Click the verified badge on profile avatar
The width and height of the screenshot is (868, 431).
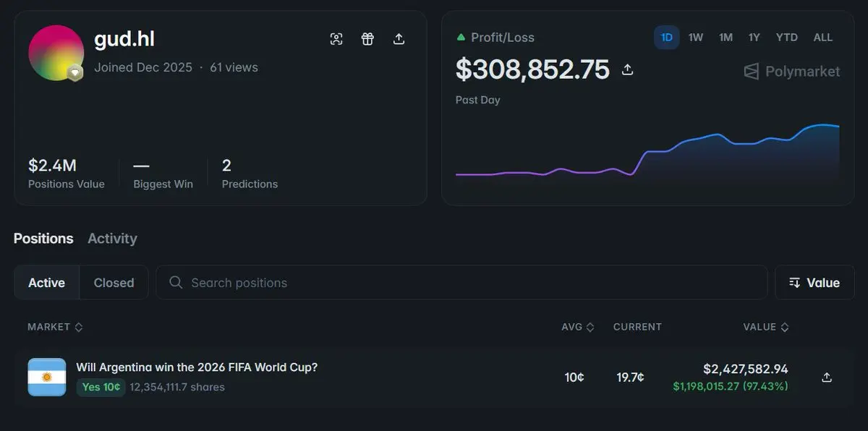tap(75, 73)
